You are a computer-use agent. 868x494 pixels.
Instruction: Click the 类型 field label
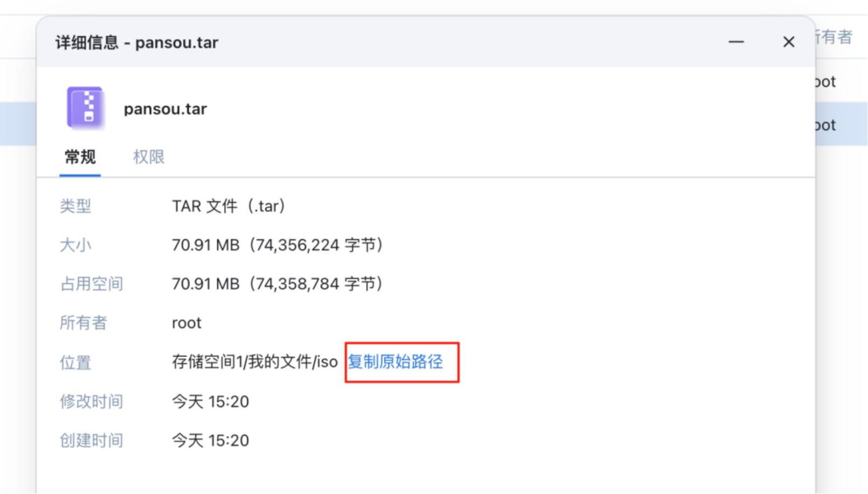click(x=75, y=206)
